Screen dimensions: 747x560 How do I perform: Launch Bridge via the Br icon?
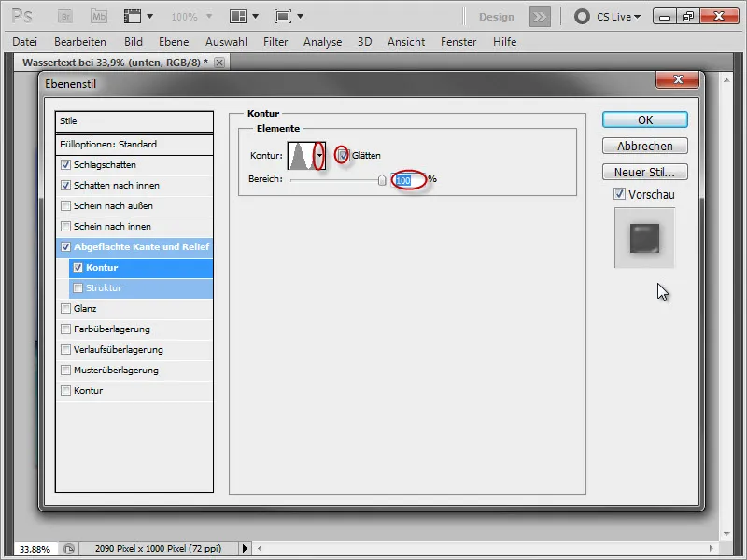pos(65,17)
